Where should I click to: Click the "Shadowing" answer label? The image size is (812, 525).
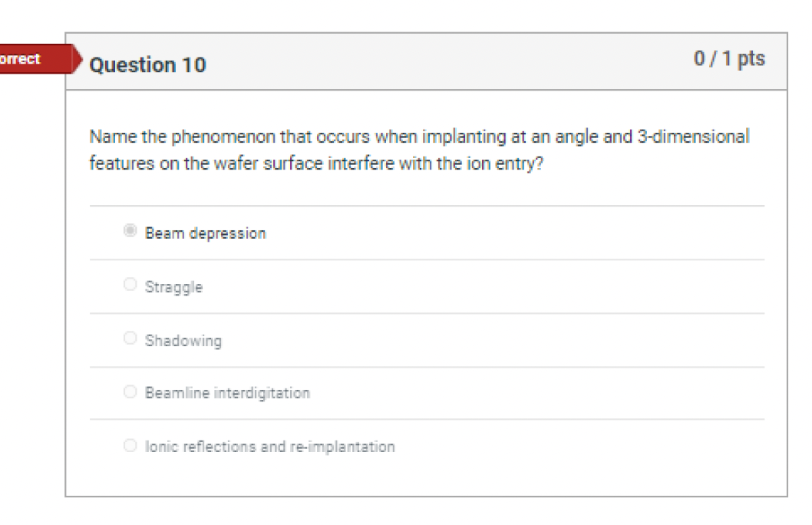(183, 341)
